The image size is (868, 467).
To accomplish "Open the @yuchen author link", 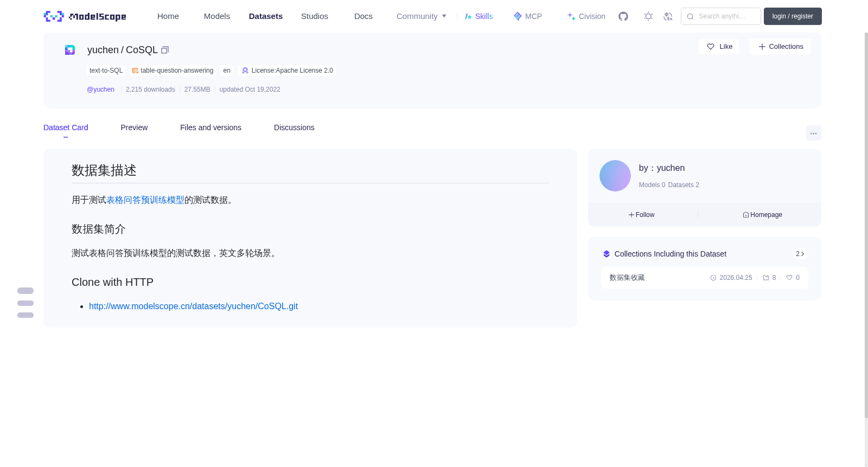I will click(x=101, y=89).
